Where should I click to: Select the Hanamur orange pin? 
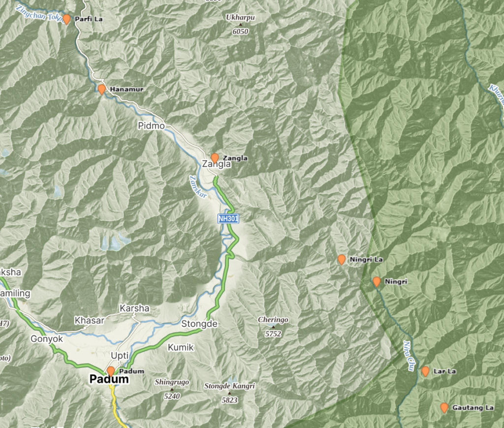(101, 89)
